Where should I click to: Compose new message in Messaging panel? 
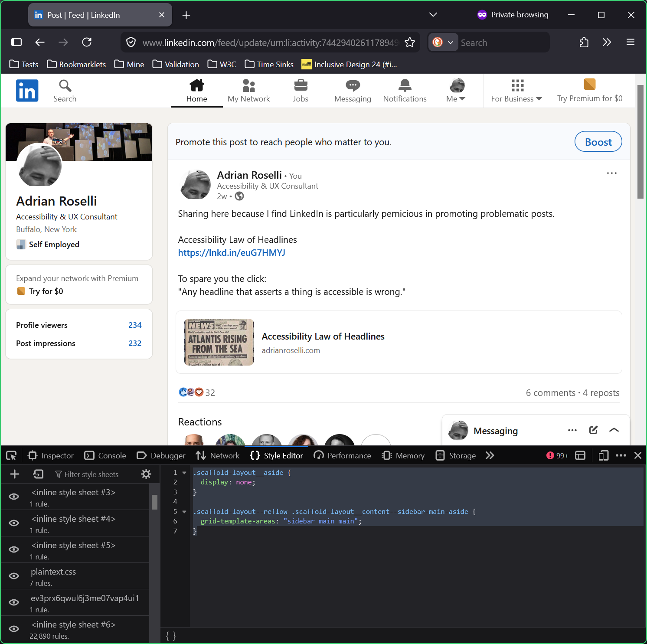coord(593,430)
